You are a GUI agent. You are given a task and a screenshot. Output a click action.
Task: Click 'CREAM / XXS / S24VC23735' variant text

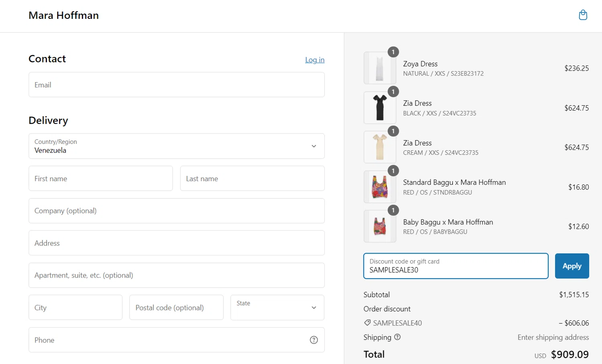tap(441, 153)
